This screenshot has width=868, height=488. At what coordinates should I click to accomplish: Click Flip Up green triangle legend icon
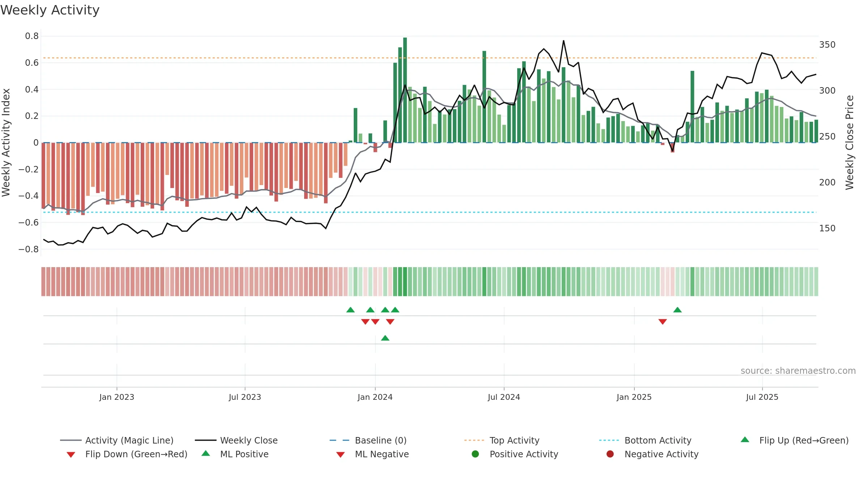tap(745, 440)
